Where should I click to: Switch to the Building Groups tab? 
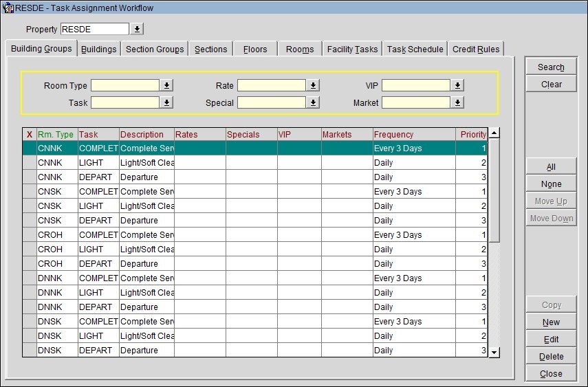(41, 49)
